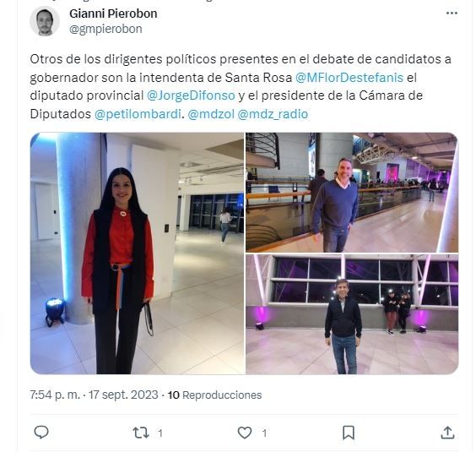Open the three-dot more options menu

452,13
